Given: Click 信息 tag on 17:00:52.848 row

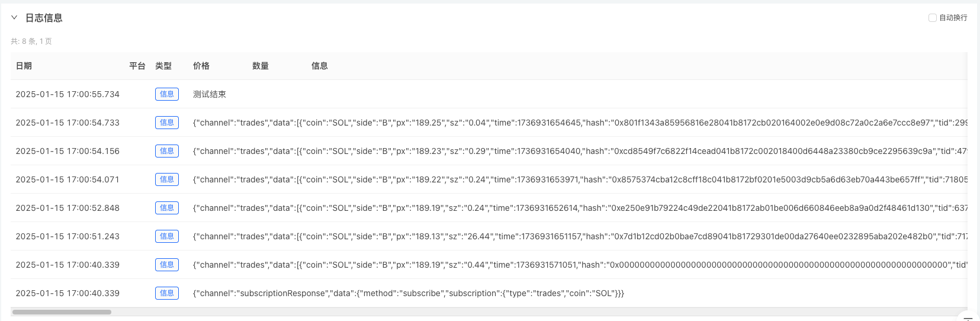Looking at the screenshot, I should [x=167, y=208].
